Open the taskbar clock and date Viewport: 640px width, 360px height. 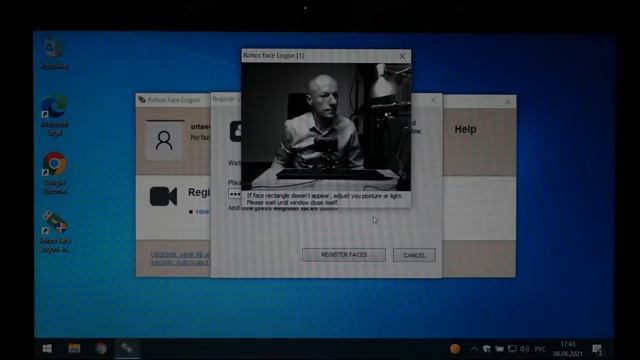point(568,349)
